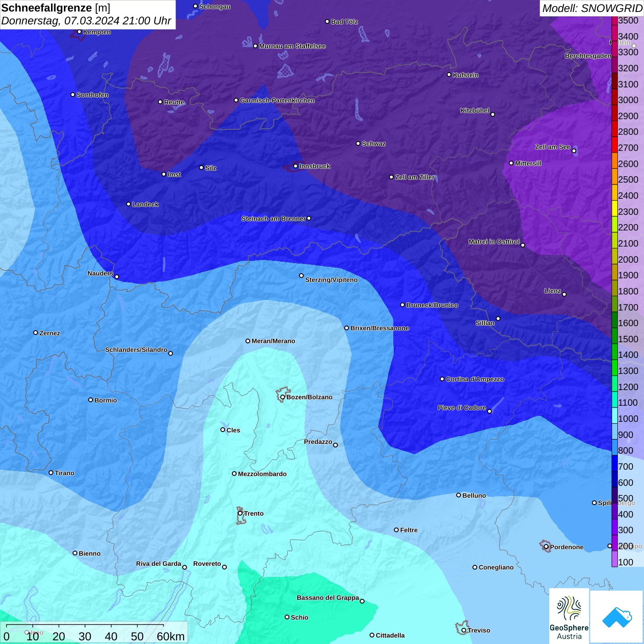Click the Kitzbühel town label
This screenshot has height=644, width=644.
(x=475, y=110)
